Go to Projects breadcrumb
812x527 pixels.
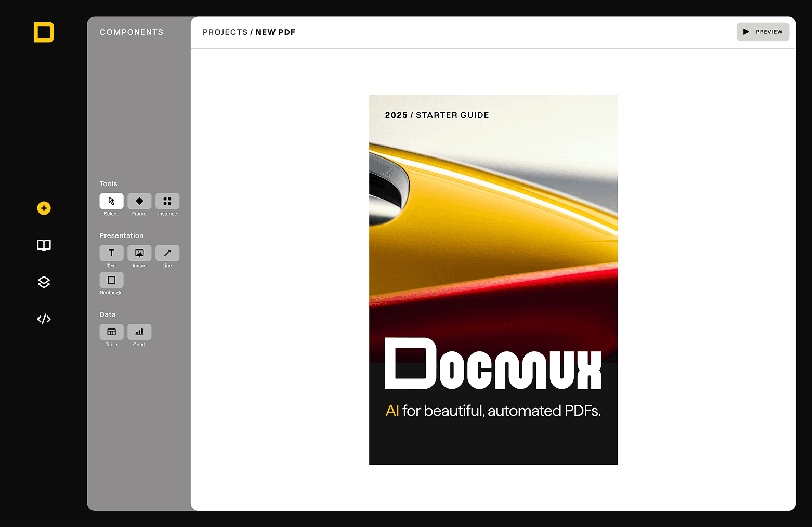[x=225, y=32]
